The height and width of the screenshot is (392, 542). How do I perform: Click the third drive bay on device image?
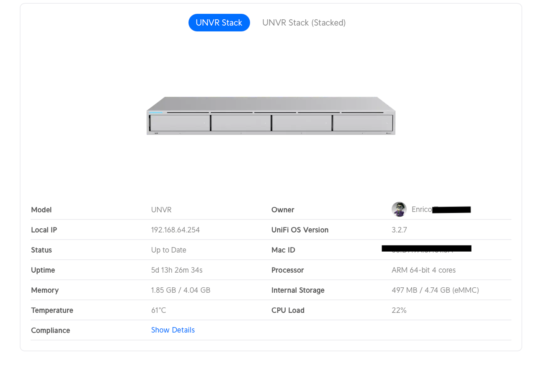pos(302,123)
